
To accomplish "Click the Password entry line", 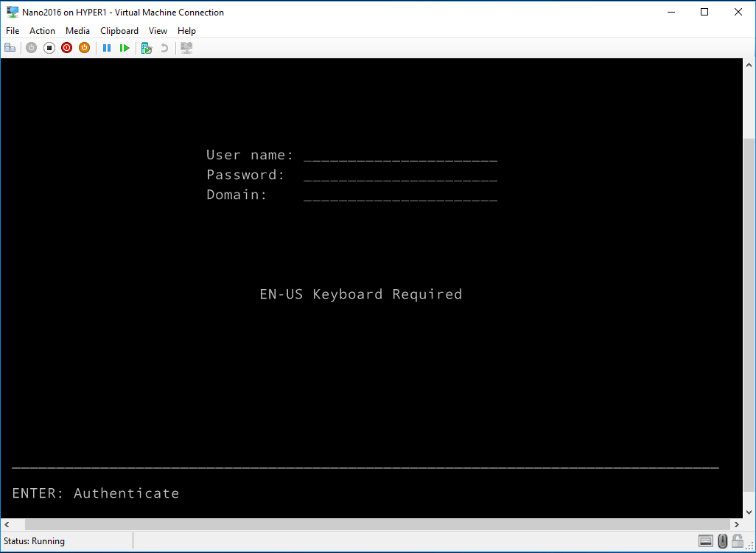I will [x=400, y=175].
